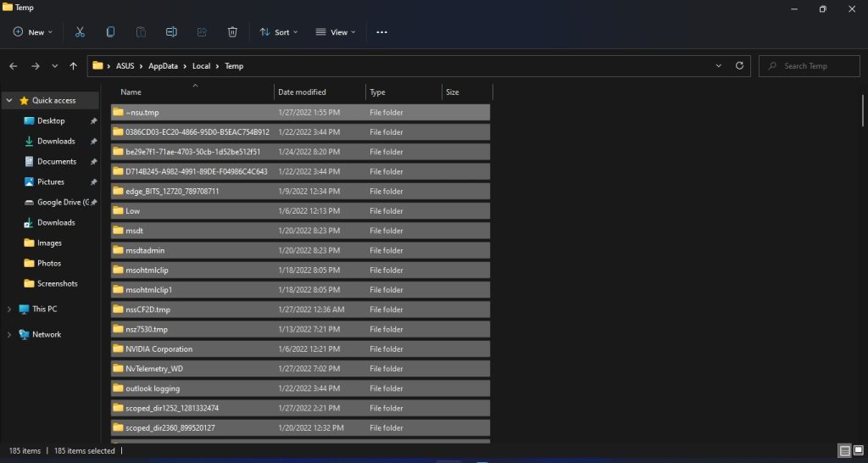
Task: Sort by Size column header
Action: [467, 92]
